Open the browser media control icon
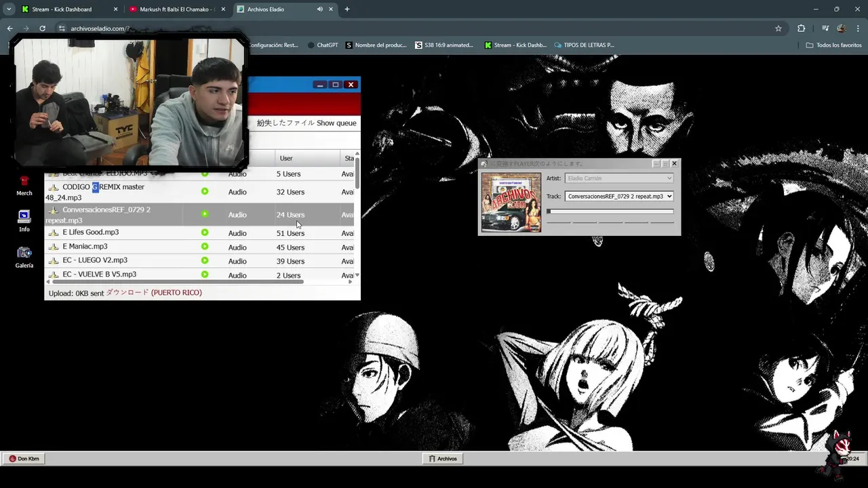Image resolution: width=868 pixels, height=488 pixels. click(x=825, y=28)
